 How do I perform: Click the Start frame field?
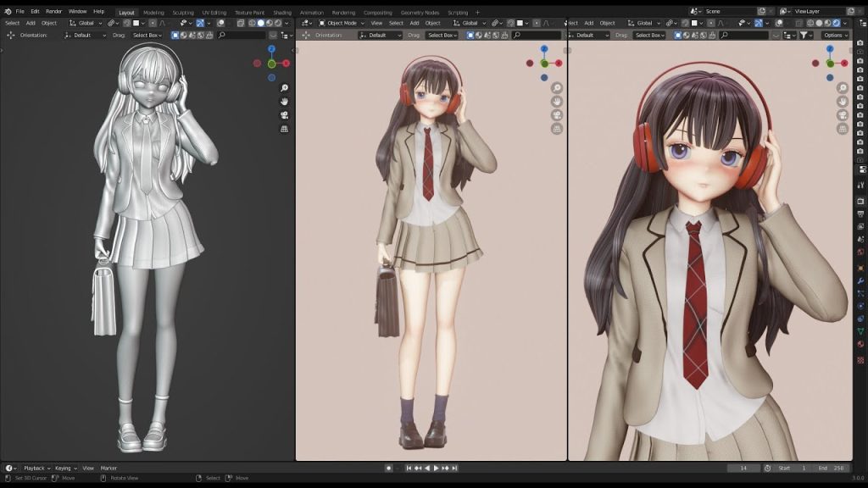pos(793,468)
